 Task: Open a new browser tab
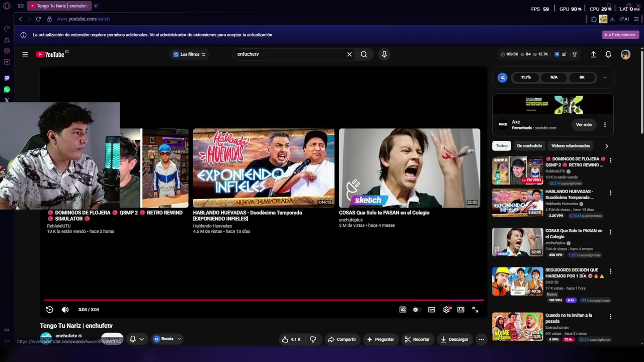click(x=96, y=6)
